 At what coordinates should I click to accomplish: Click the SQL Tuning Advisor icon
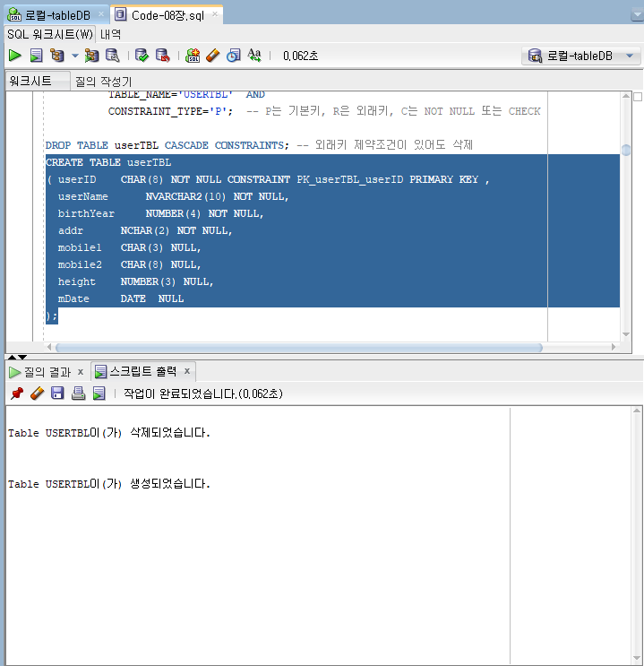pos(113,56)
